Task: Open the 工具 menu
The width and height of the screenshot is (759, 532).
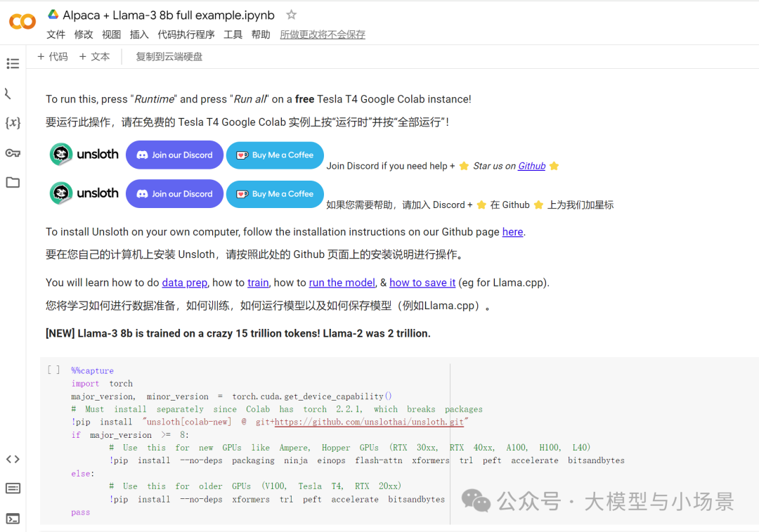Action: (233, 34)
